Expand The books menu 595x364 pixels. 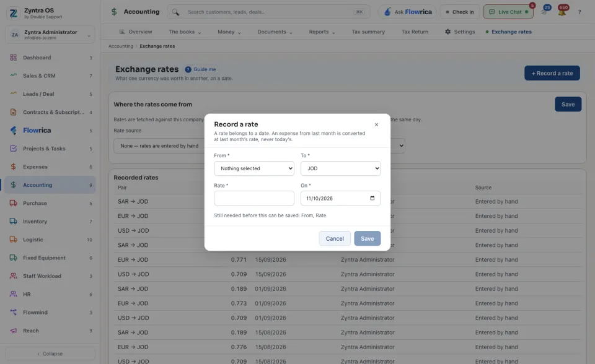coord(185,32)
